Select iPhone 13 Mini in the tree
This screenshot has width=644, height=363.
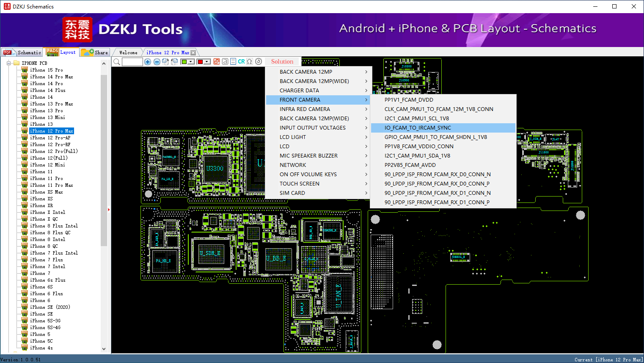pyautogui.click(x=47, y=117)
